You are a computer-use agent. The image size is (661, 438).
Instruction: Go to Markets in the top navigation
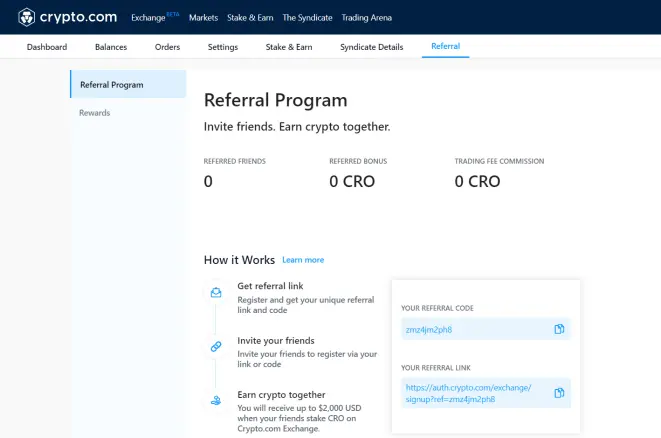coord(204,18)
